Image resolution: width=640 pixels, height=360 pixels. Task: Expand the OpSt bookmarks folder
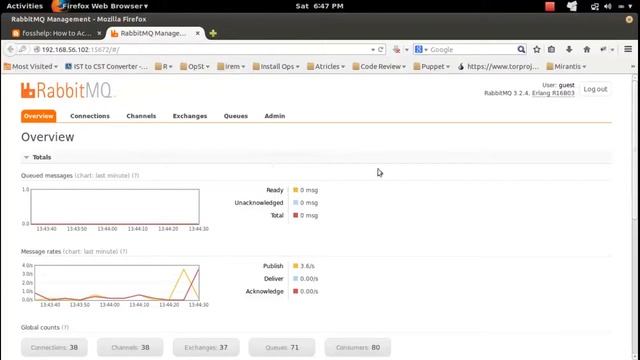(195, 66)
